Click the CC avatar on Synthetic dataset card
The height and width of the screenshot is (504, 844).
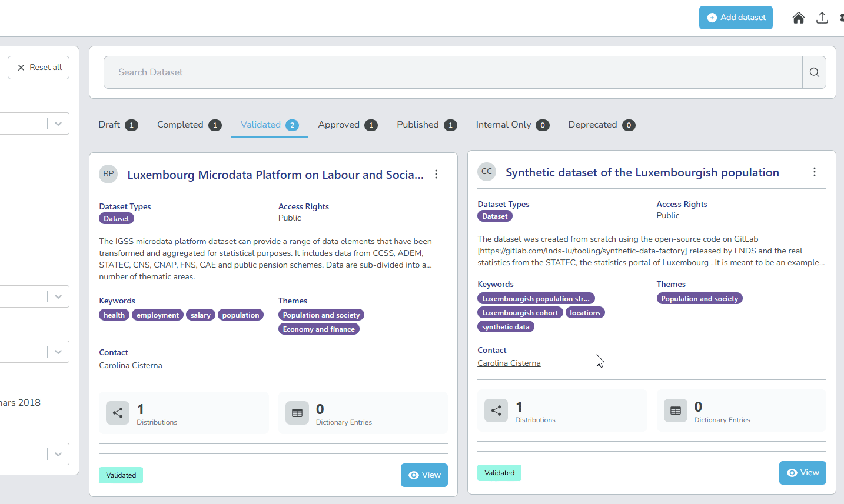pos(487,172)
